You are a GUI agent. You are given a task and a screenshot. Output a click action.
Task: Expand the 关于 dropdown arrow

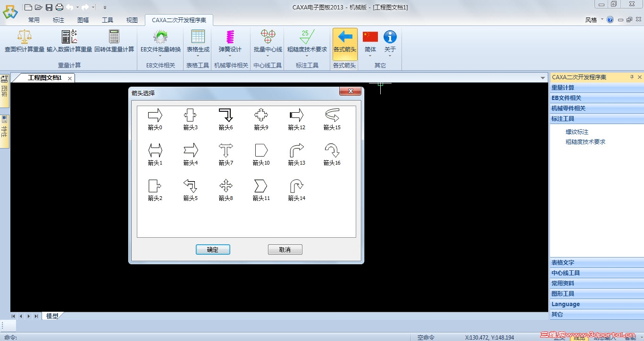(390, 56)
